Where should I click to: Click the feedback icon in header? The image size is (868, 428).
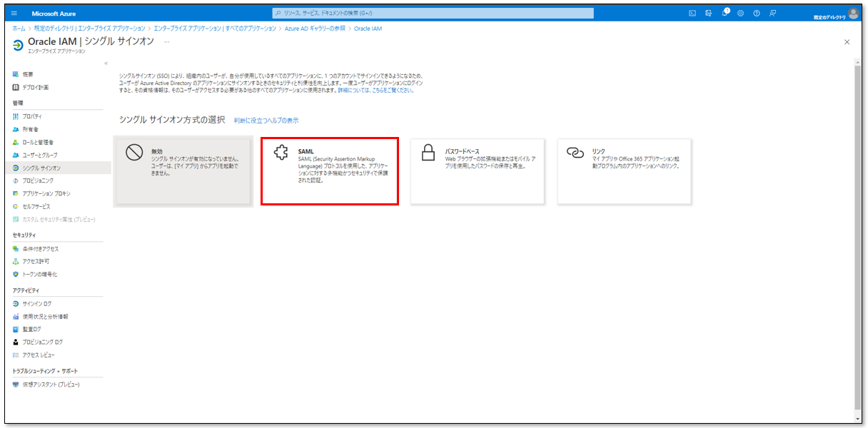click(772, 14)
